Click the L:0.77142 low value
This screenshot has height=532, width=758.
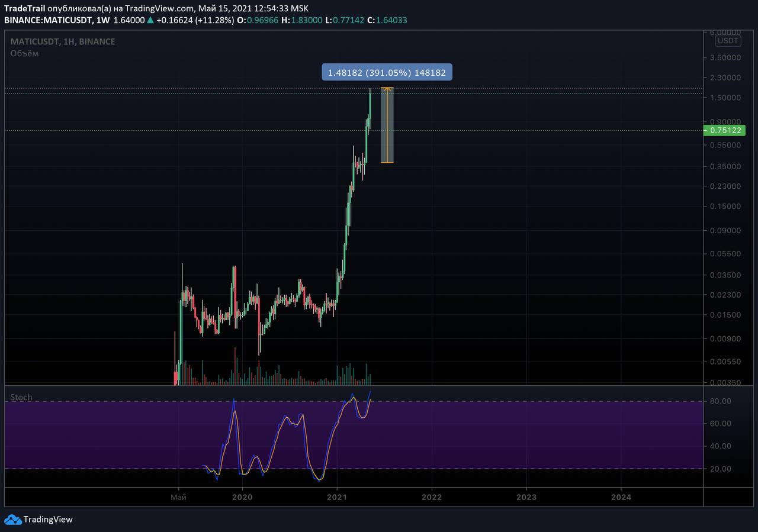coord(345,20)
